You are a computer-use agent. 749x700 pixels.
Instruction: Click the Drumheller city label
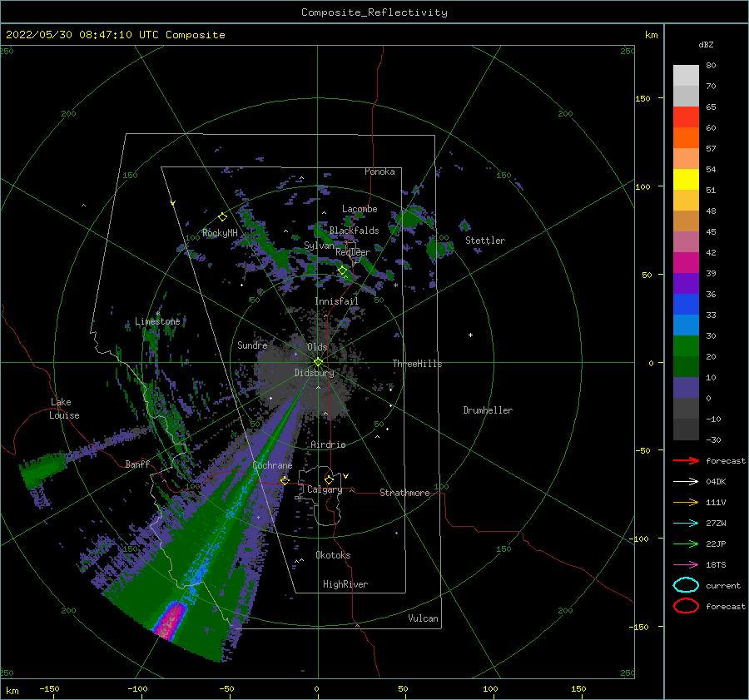point(488,410)
